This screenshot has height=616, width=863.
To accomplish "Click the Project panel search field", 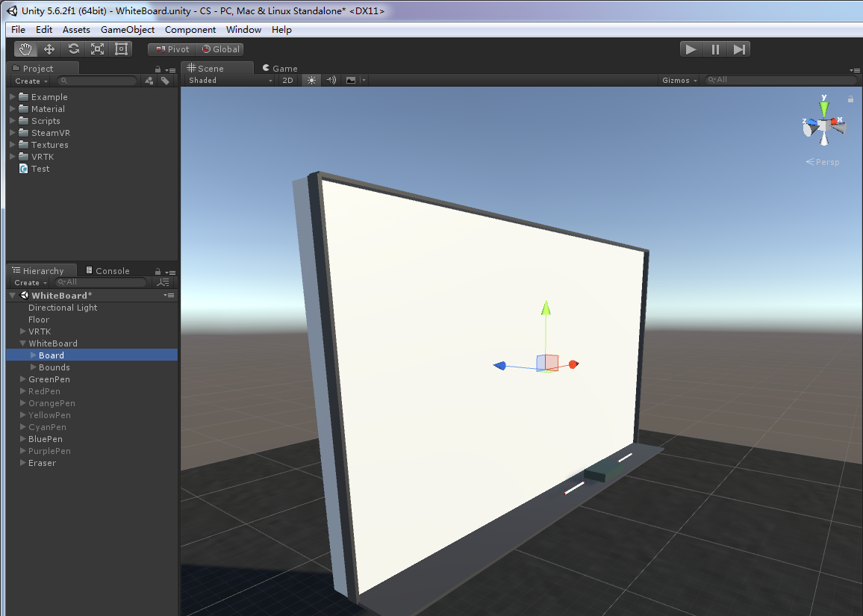I will [x=97, y=81].
